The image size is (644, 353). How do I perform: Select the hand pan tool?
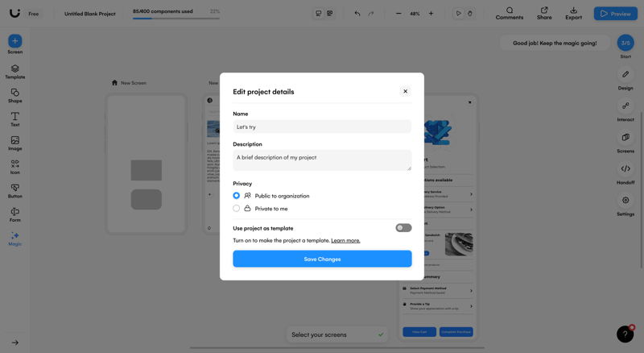click(x=470, y=14)
